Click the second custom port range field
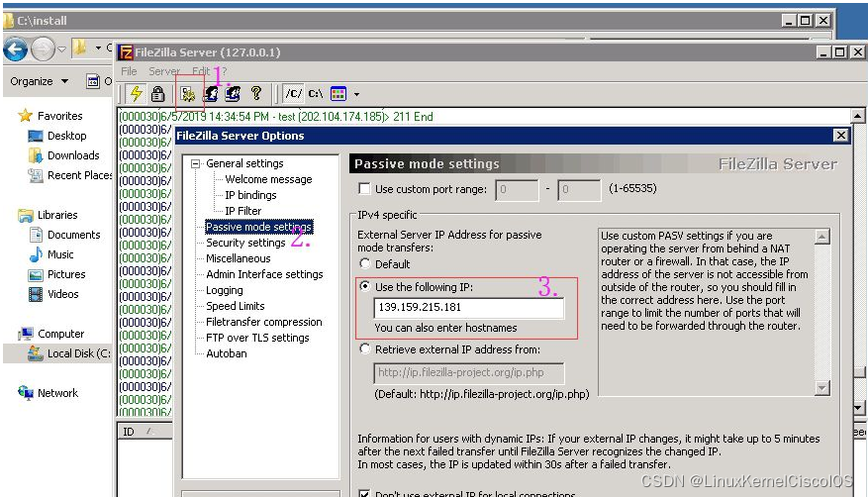The image size is (868, 497). click(579, 190)
